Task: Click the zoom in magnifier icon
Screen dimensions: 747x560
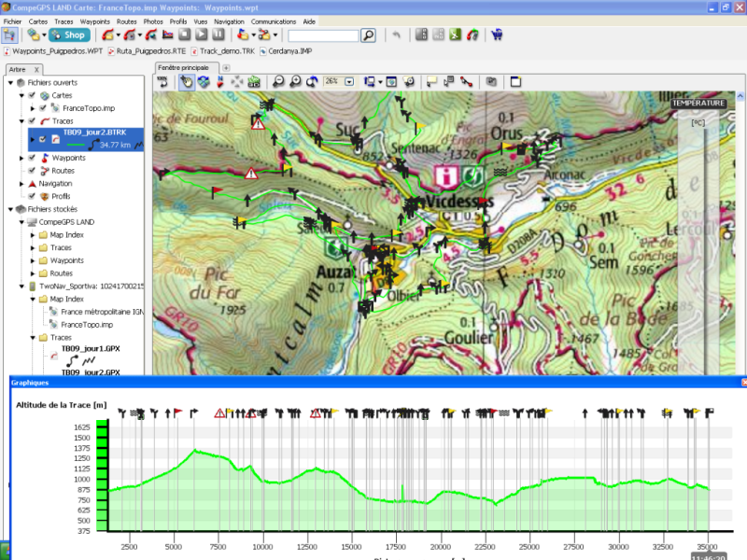Action: tap(295, 82)
